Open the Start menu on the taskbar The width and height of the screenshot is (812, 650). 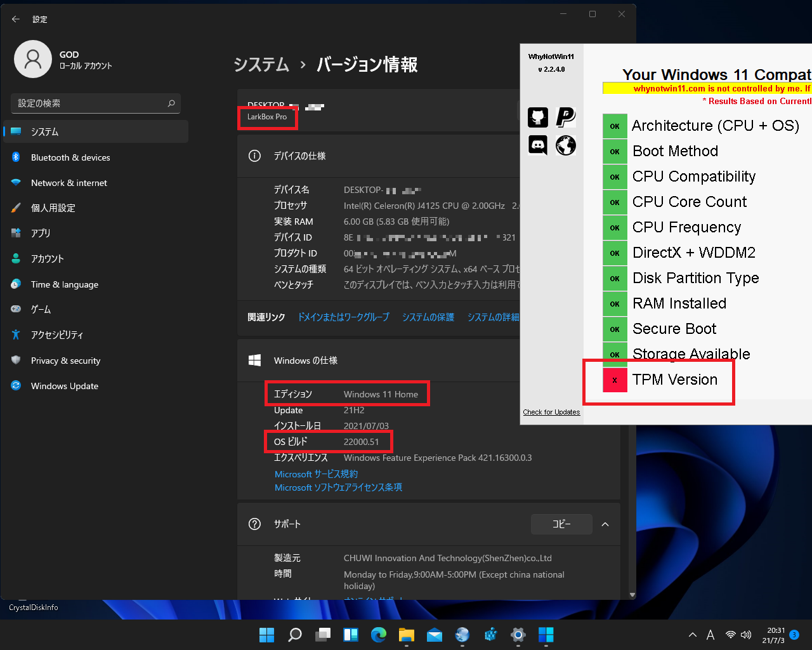[x=267, y=635]
